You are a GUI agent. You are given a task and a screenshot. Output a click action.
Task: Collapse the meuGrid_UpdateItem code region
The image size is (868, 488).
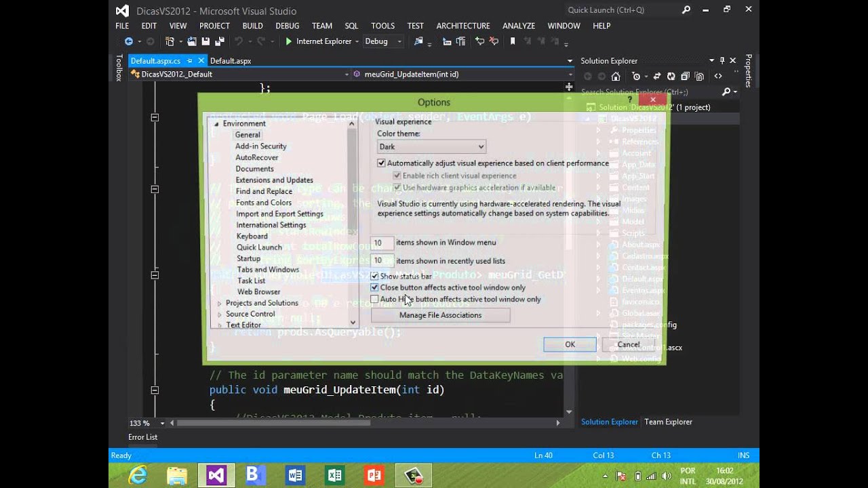pos(155,390)
